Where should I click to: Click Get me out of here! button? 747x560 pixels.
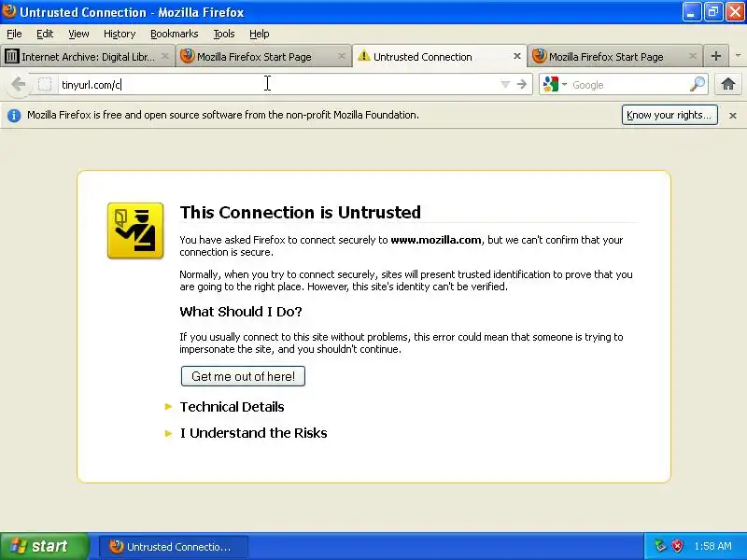[243, 376]
